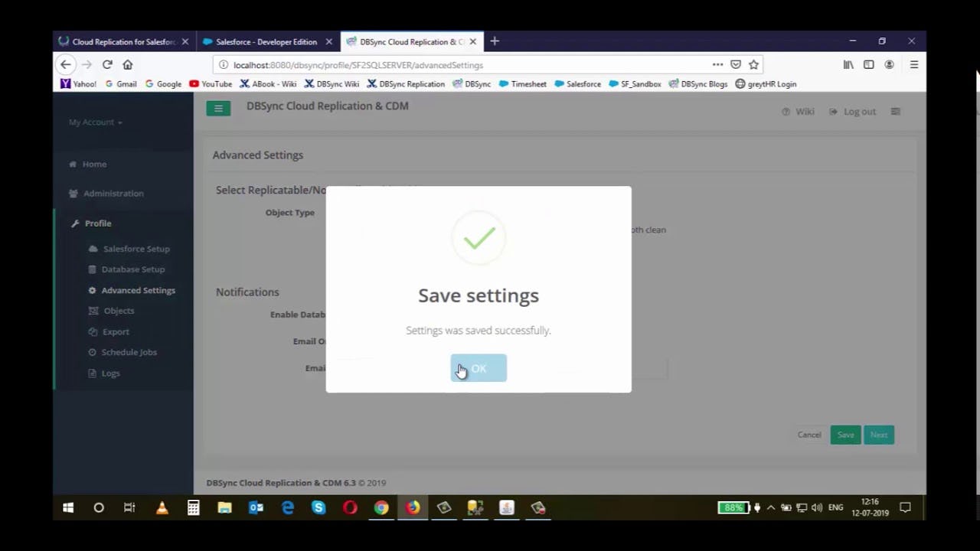Switch to the Cloud Replication for Salesforce tab
The height and width of the screenshot is (551, 980).
click(x=122, y=41)
